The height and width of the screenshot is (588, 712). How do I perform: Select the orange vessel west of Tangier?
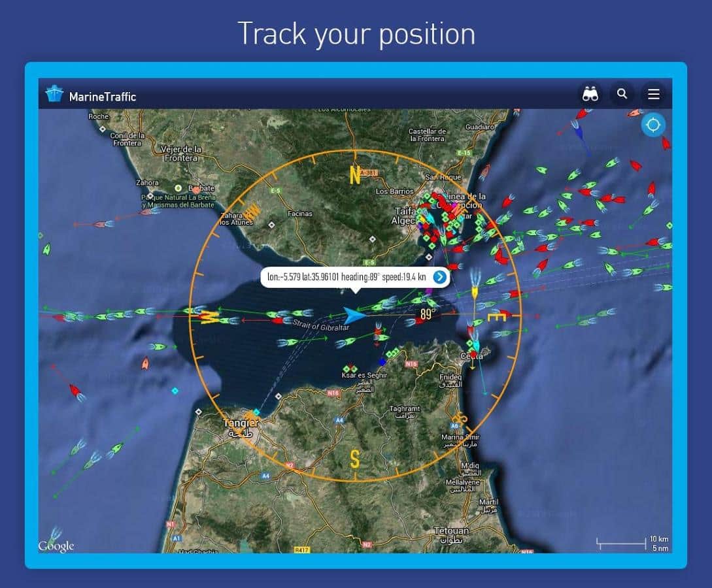click(145, 363)
